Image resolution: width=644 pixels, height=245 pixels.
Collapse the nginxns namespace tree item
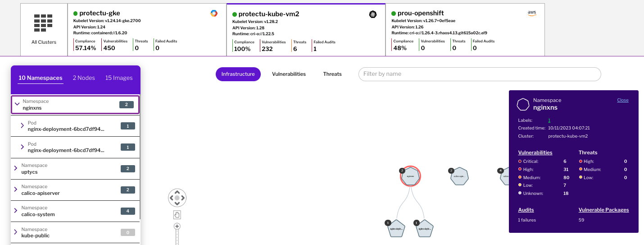[x=17, y=104]
